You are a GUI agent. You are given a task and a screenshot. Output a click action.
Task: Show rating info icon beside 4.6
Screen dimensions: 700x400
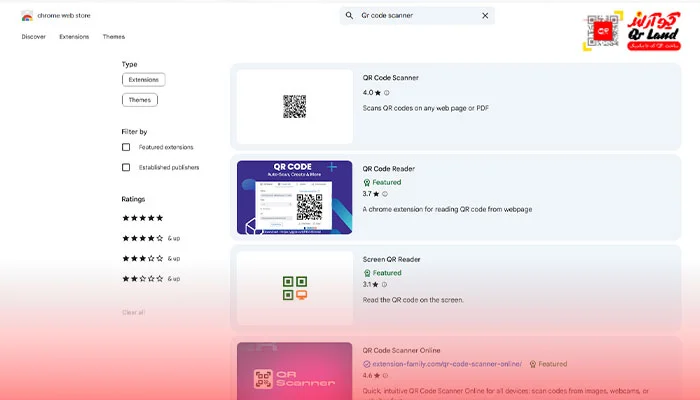tap(385, 376)
